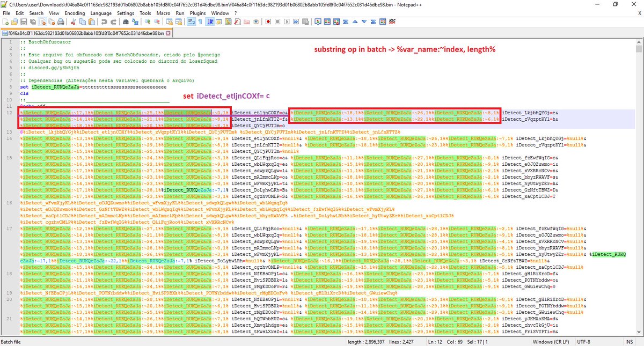Open Find with the binoculars icon
Viewport: 644px width, 346px height.
pyautogui.click(x=126, y=22)
